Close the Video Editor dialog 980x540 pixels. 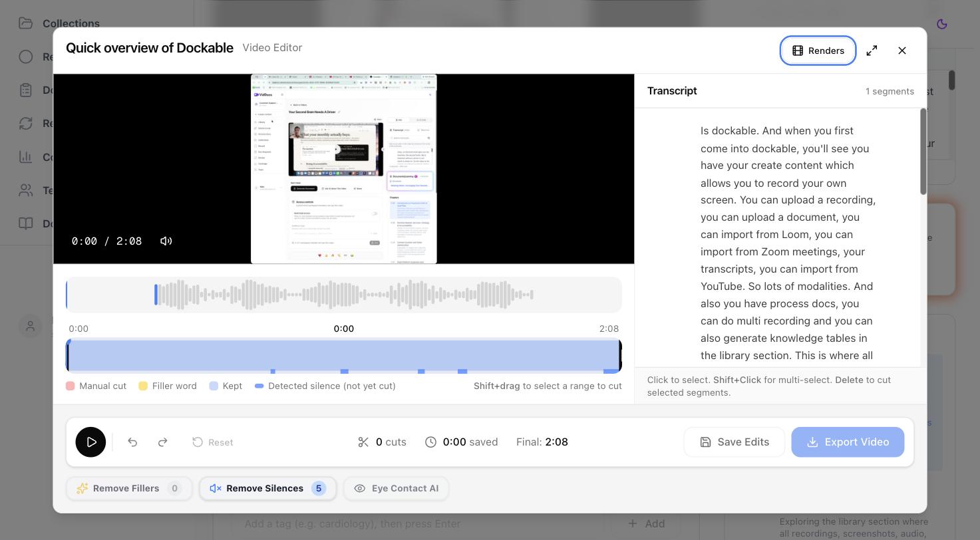902,51
